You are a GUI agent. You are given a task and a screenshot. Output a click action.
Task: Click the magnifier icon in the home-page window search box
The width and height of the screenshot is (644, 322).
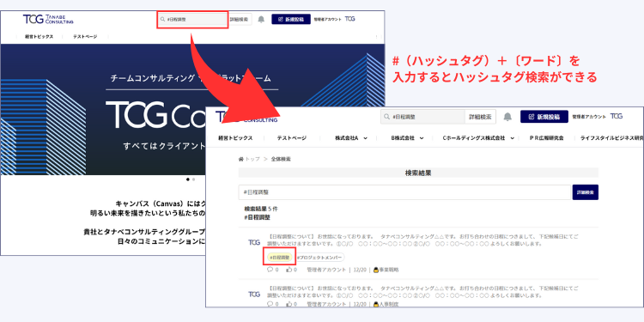162,19
